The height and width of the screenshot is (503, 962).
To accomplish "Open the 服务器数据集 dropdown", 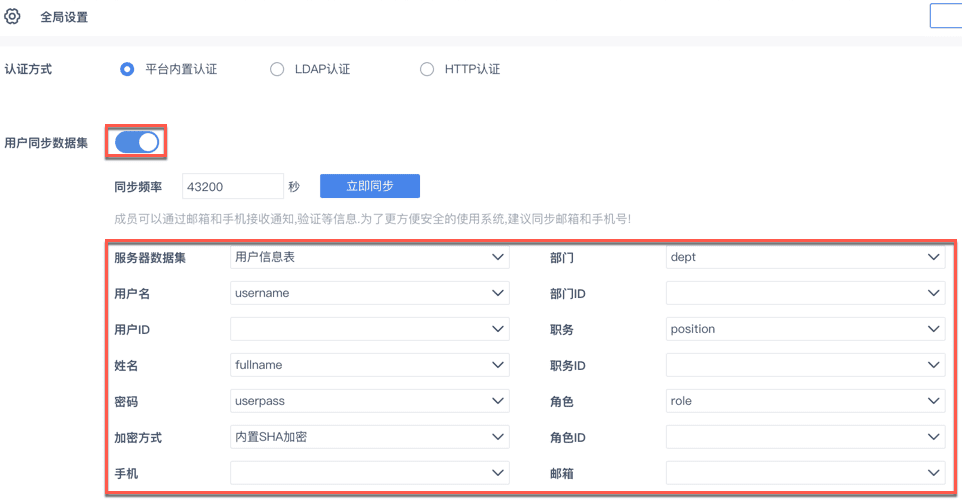I will coord(369,257).
